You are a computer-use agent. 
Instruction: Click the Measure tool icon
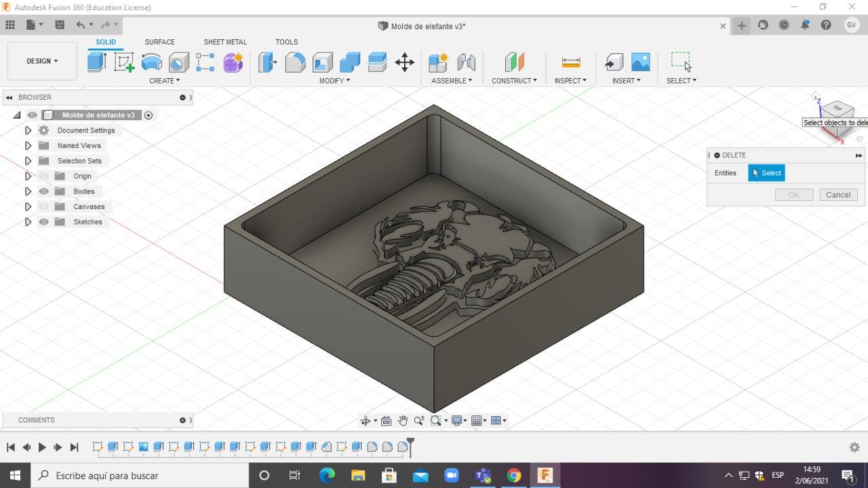[x=571, y=62]
